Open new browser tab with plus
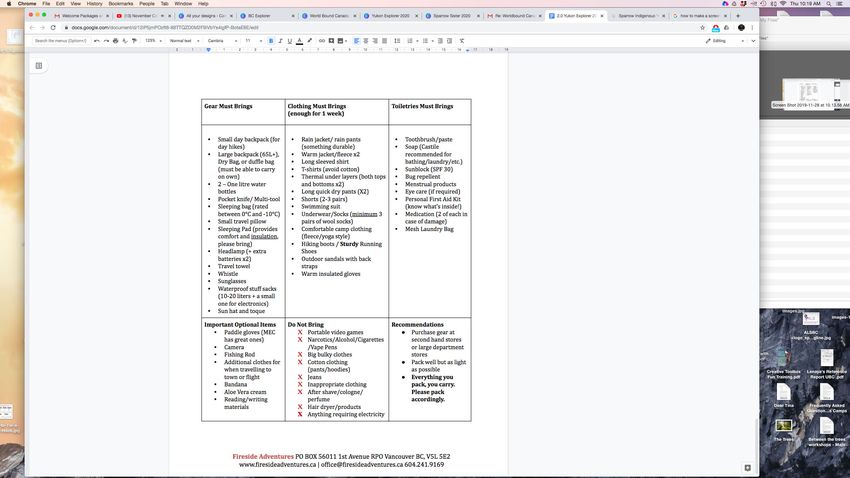850x478 pixels. tap(738, 16)
